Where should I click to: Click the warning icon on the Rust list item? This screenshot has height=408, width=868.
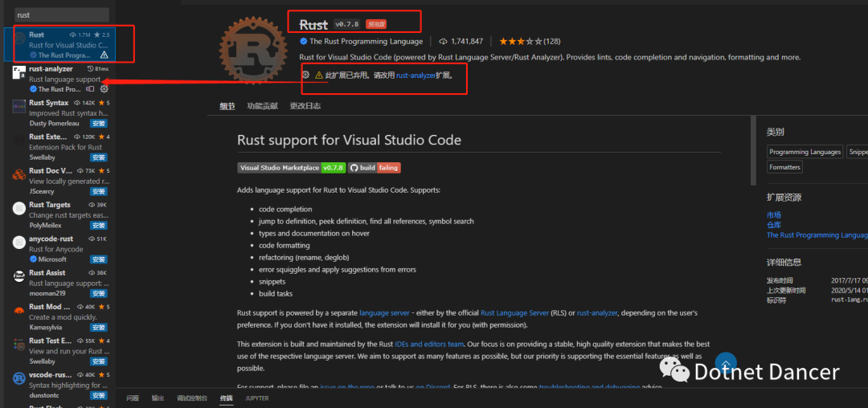104,55
